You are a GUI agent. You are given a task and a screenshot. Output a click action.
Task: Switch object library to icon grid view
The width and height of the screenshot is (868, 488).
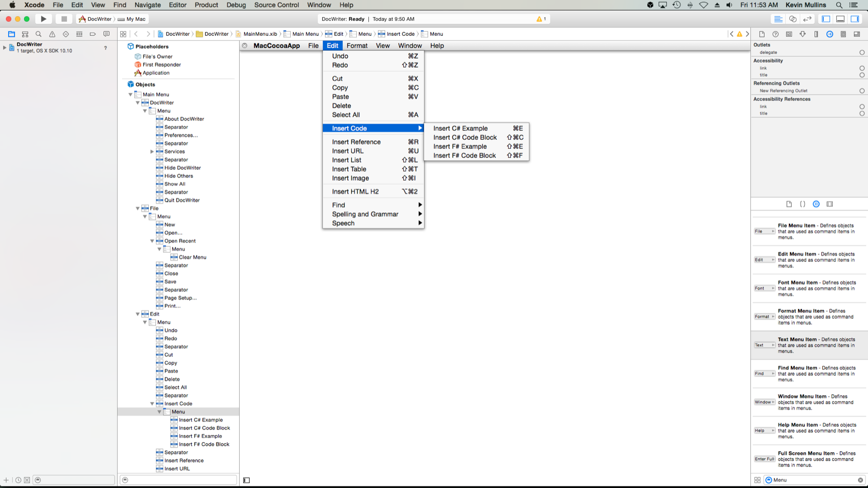pos(757,480)
